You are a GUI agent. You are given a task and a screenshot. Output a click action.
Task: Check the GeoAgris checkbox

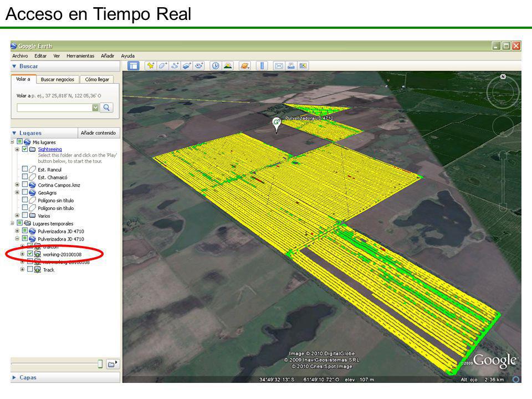click(x=25, y=192)
